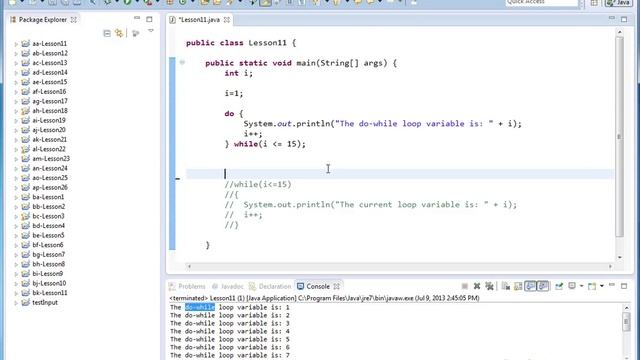Toggle Show Console When Standard Error Changes
Screen dimensions: 640x360
click(543, 286)
